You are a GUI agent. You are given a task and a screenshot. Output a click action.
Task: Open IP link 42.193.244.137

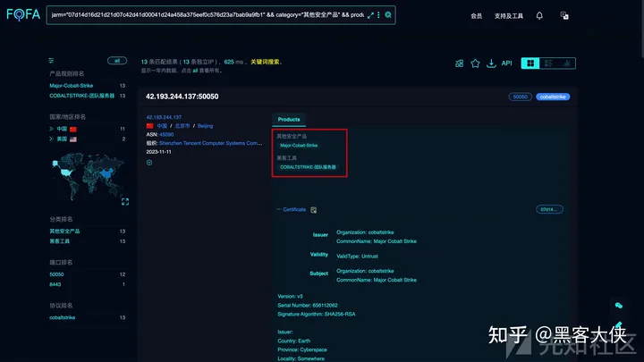click(164, 117)
